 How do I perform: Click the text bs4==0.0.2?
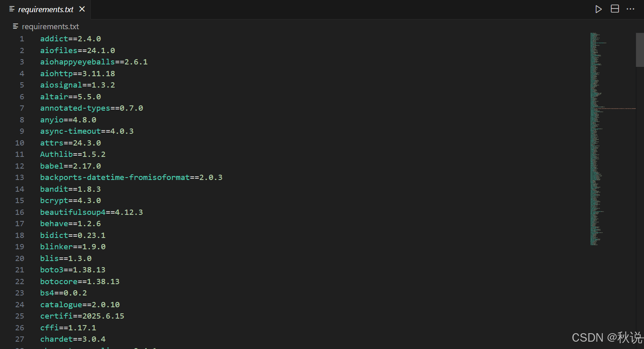[x=64, y=293]
